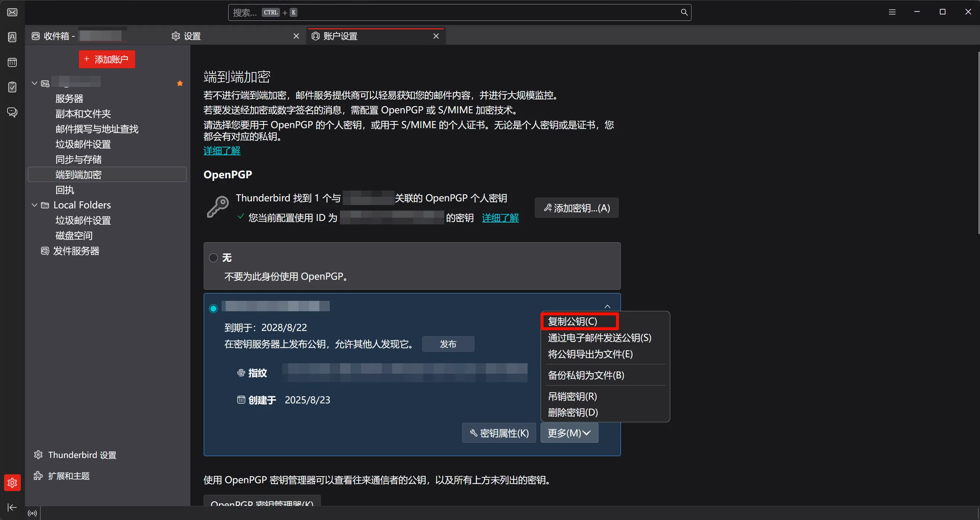Choose 将公钥导出为文件(E) in the menu
980x520 pixels.
(x=590, y=354)
